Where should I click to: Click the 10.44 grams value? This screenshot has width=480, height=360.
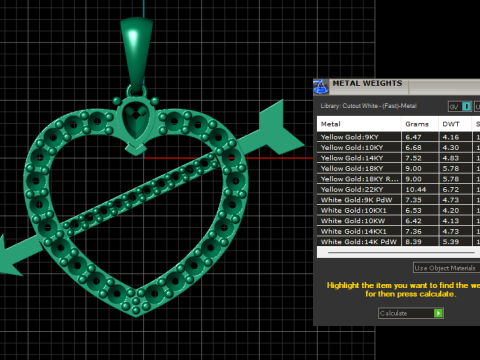pyautogui.click(x=416, y=189)
